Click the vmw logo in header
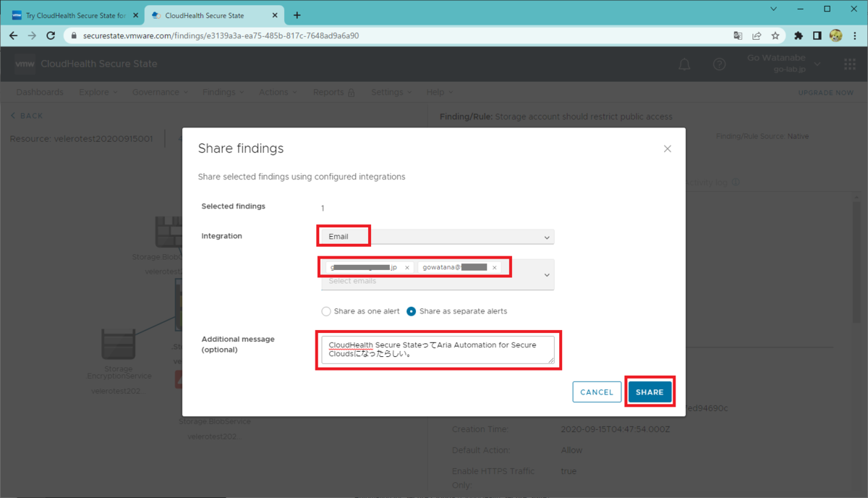The image size is (868, 498). (x=25, y=64)
